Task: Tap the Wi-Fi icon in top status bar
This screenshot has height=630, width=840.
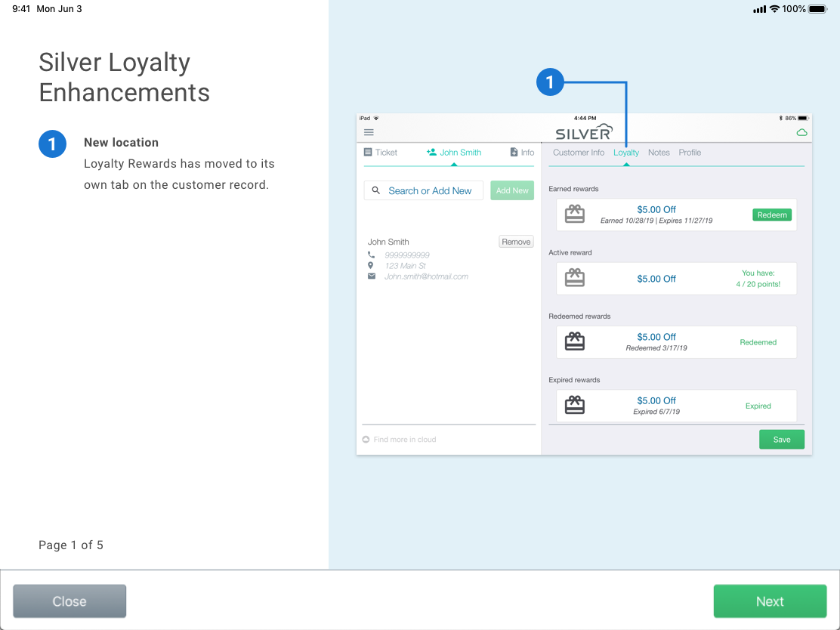Action: 774,9
